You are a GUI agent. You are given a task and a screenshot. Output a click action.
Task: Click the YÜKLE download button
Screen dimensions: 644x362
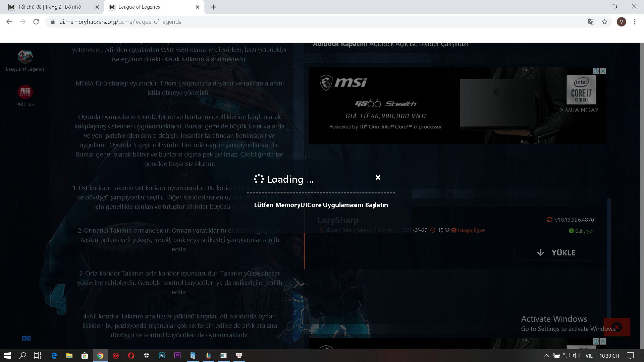point(556,252)
